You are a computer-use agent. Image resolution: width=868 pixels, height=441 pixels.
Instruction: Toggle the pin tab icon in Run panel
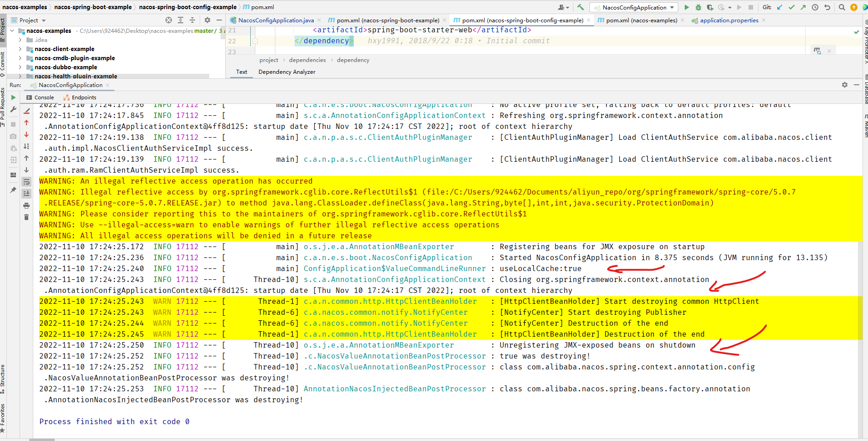[14, 190]
